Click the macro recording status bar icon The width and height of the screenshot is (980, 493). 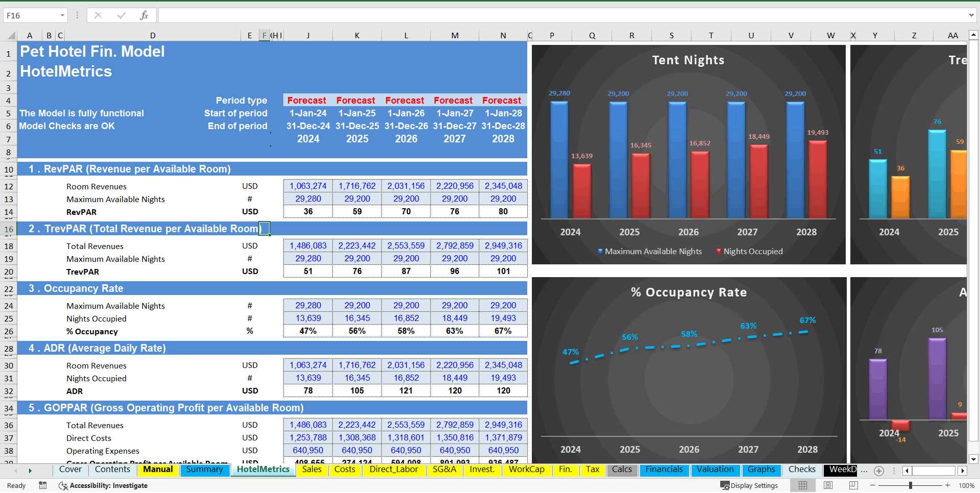click(43, 485)
